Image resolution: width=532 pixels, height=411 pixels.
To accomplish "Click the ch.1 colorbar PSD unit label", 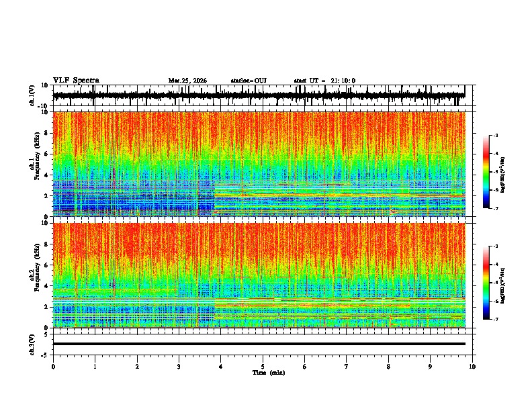I will coord(502,175).
